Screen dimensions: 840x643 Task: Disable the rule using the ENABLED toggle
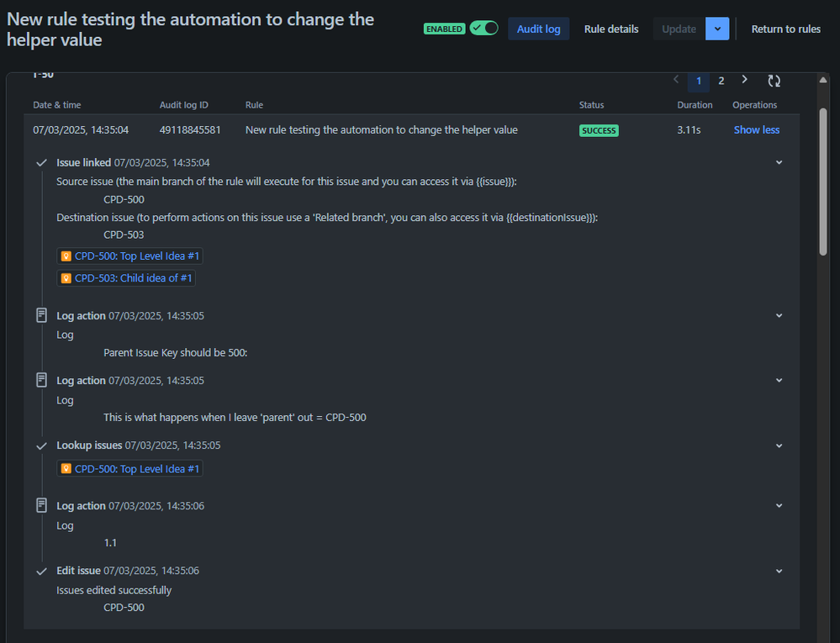point(483,28)
